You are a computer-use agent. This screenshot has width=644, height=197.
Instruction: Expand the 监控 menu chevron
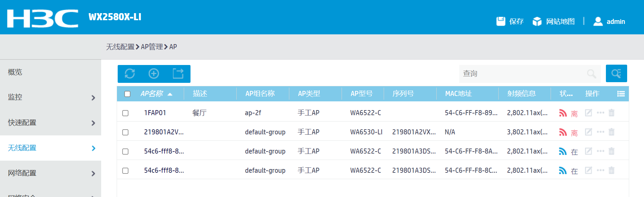click(93, 98)
